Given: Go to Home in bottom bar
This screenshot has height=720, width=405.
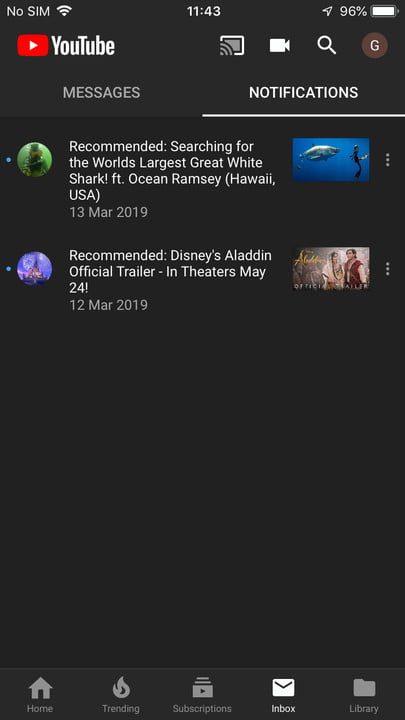Looking at the screenshot, I should point(40,695).
